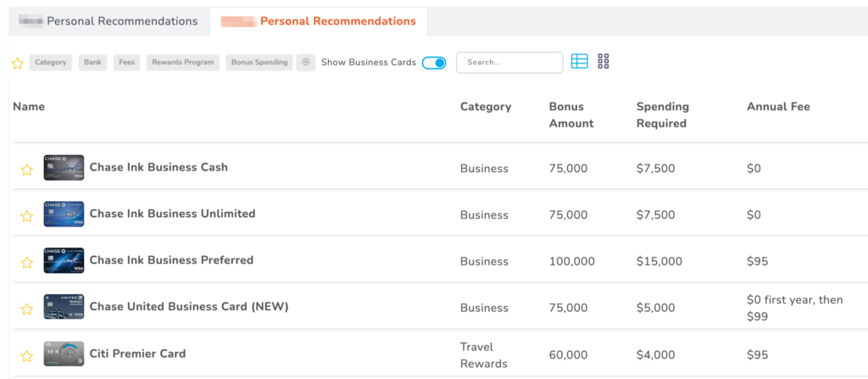
Task: Star the Chase United Business Card
Action: (x=26, y=309)
